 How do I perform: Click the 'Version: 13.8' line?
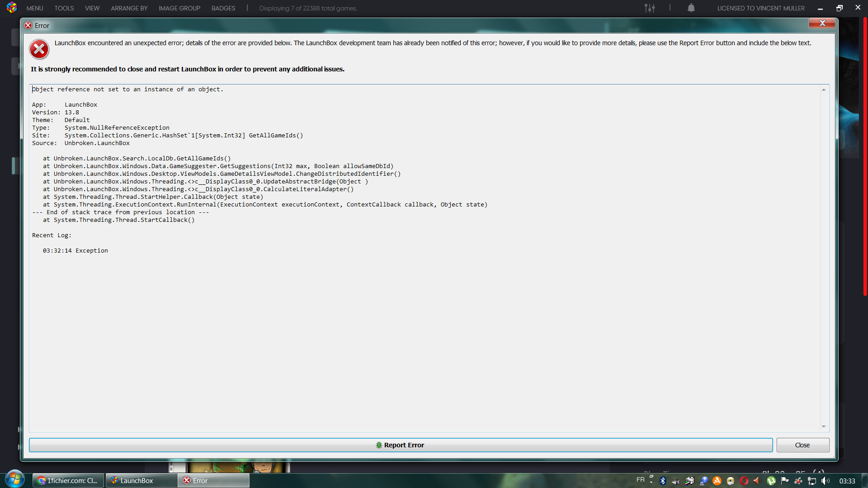pos(56,113)
